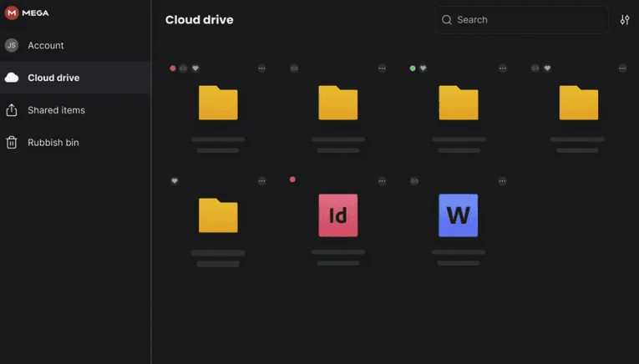This screenshot has height=364, width=639.
Task: Click the link icon on the Word file
Action: pos(414,181)
